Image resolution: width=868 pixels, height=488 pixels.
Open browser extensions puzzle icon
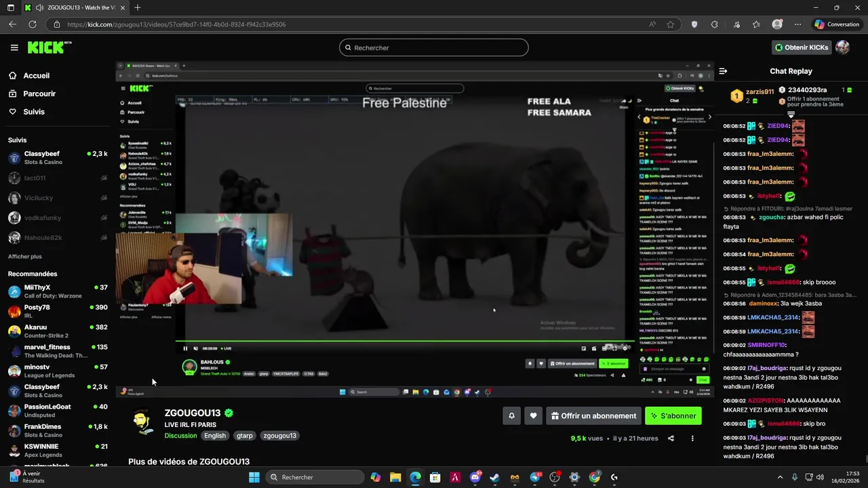pyautogui.click(x=714, y=24)
